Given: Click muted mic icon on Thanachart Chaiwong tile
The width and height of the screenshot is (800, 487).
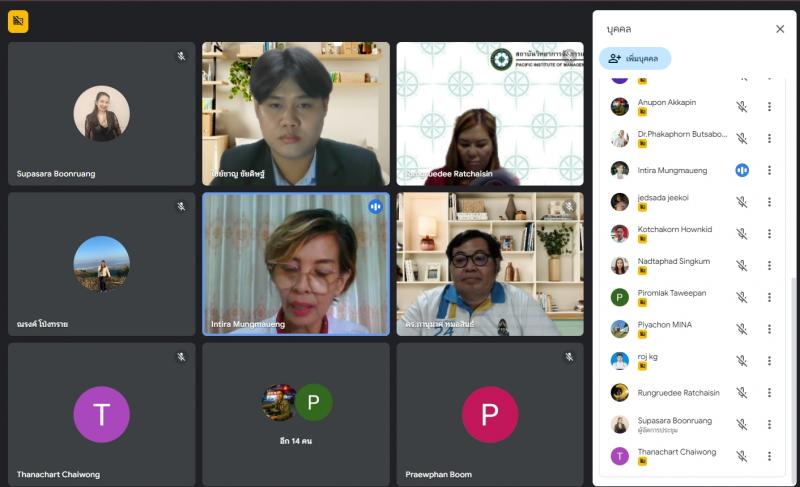Looking at the screenshot, I should pos(181,357).
